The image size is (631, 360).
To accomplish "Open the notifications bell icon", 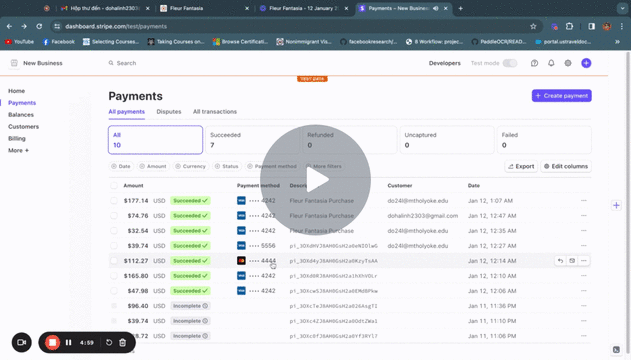I will [x=551, y=63].
